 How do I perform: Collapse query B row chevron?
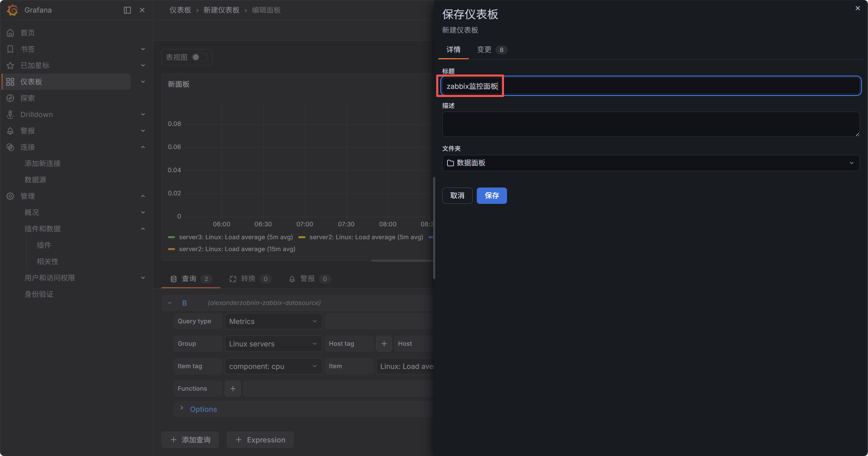click(x=170, y=303)
